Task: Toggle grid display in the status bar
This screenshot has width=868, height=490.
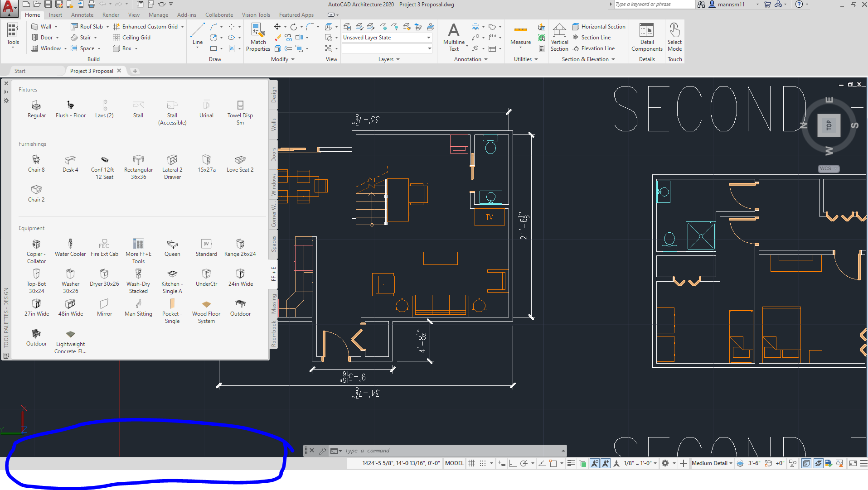Action: point(471,463)
